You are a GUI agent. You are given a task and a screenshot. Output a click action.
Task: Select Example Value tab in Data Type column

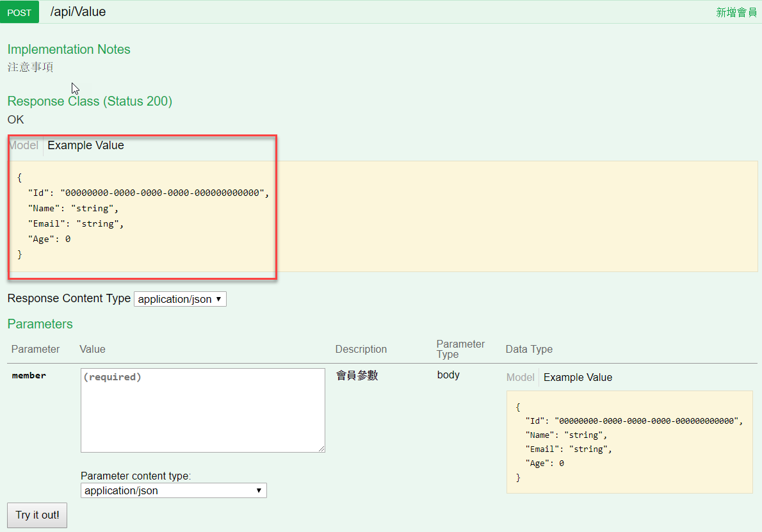click(x=578, y=378)
